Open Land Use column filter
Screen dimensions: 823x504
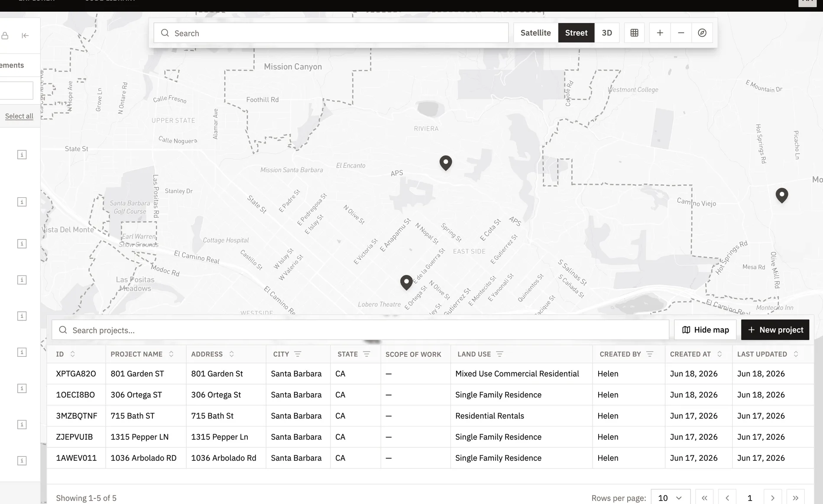499,354
